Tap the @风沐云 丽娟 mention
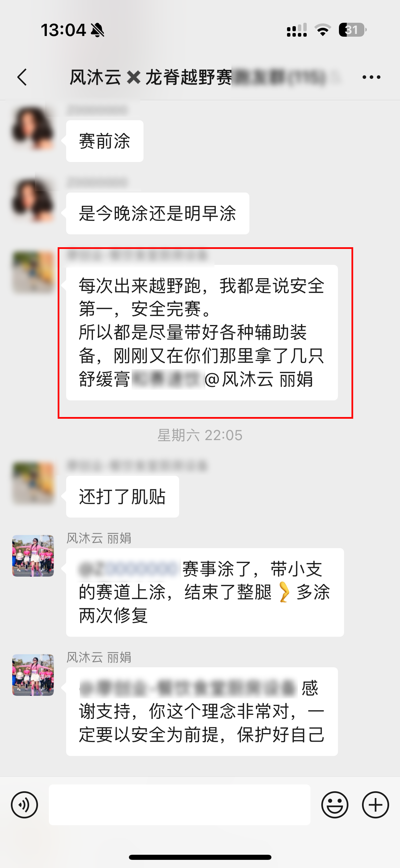400x868 pixels. [259, 379]
